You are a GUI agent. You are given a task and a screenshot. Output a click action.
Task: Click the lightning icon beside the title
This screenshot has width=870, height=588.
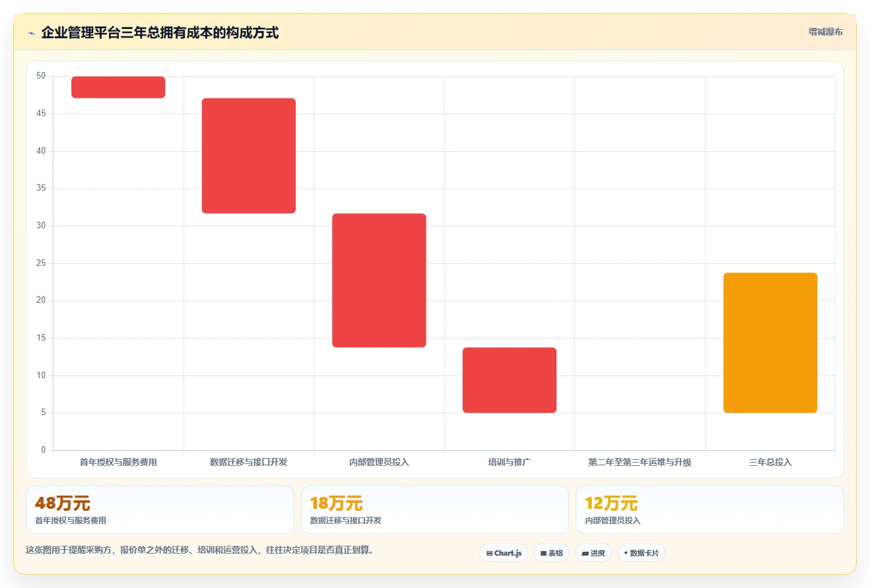(31, 33)
